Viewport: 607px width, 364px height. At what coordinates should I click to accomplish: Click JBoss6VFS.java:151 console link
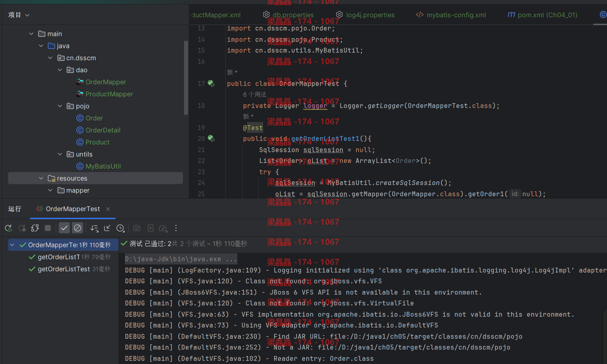coord(217,292)
